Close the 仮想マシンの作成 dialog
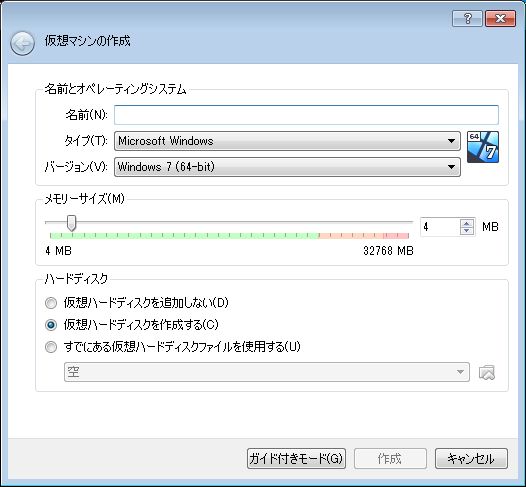Screen dimensions: 526x487 click(x=500, y=18)
